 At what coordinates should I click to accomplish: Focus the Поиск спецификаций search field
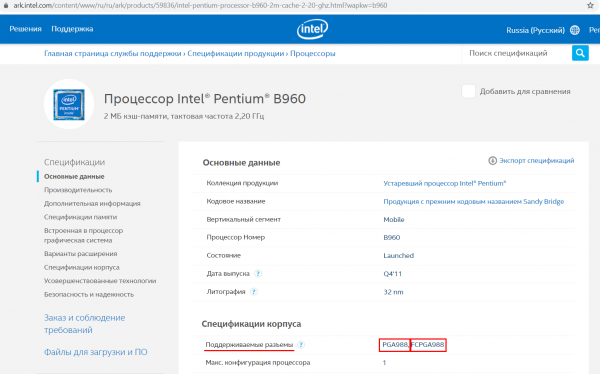click(x=517, y=53)
